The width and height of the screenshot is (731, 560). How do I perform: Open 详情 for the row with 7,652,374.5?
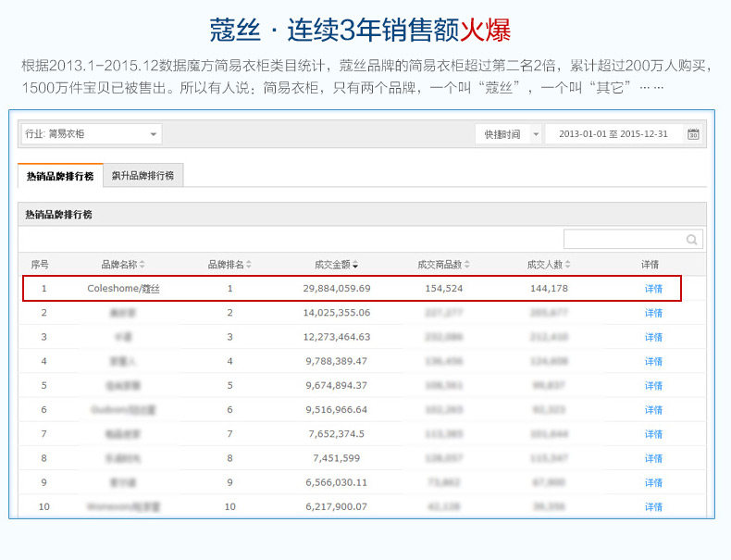[653, 434]
